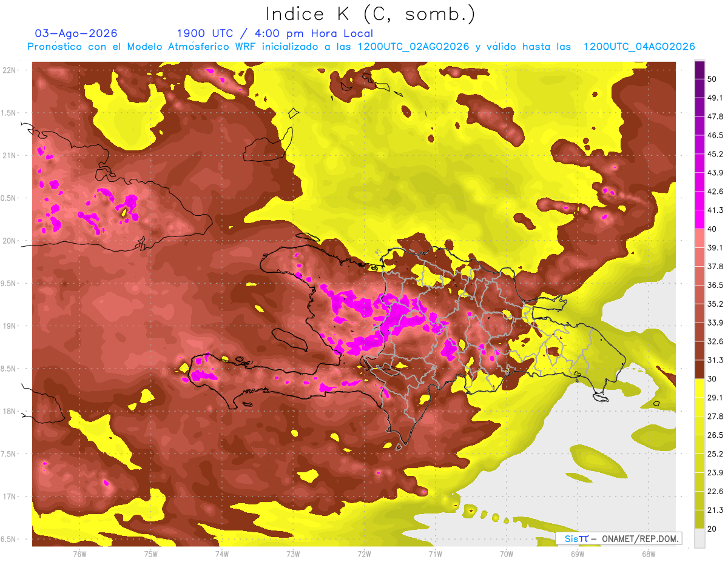Click the light gray colorbar segment below 20

[699, 538]
